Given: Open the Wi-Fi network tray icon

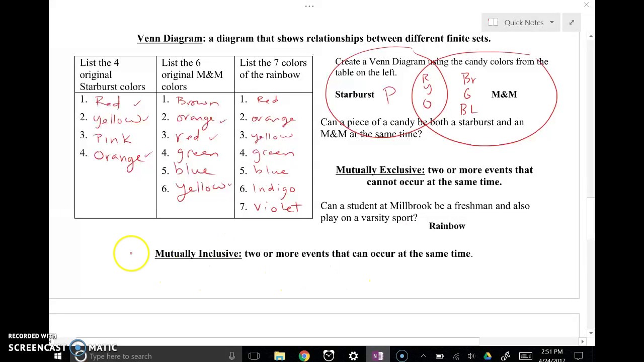Looking at the screenshot, I should coord(456,356).
